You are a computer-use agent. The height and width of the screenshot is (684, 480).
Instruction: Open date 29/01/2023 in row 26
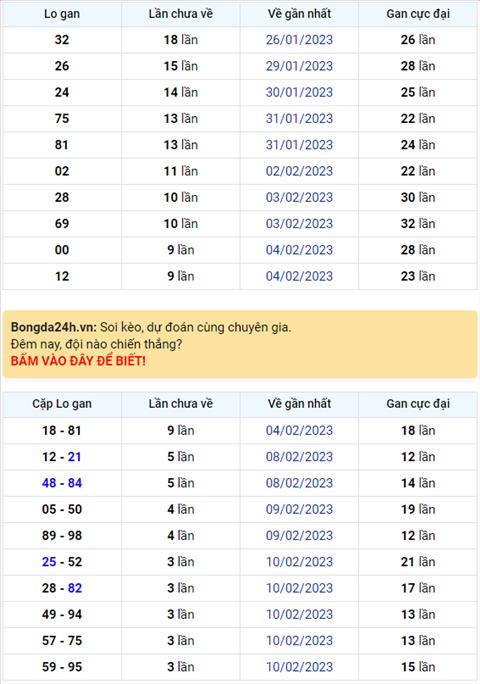point(299,66)
